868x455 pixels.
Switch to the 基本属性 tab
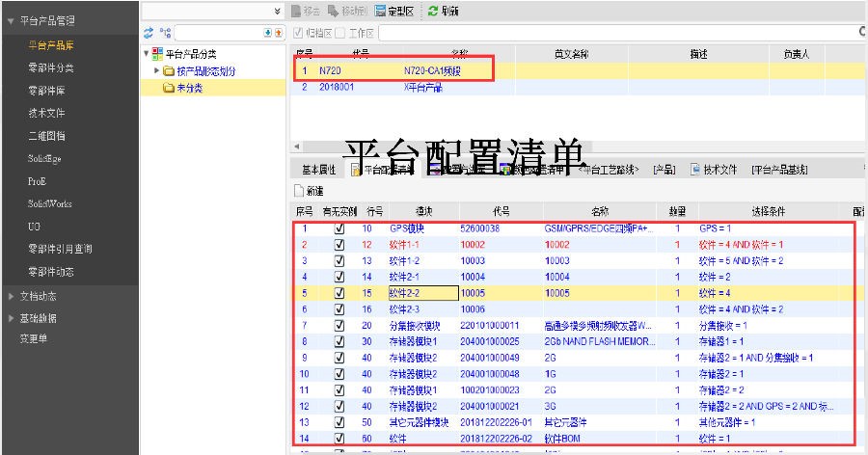point(318,170)
